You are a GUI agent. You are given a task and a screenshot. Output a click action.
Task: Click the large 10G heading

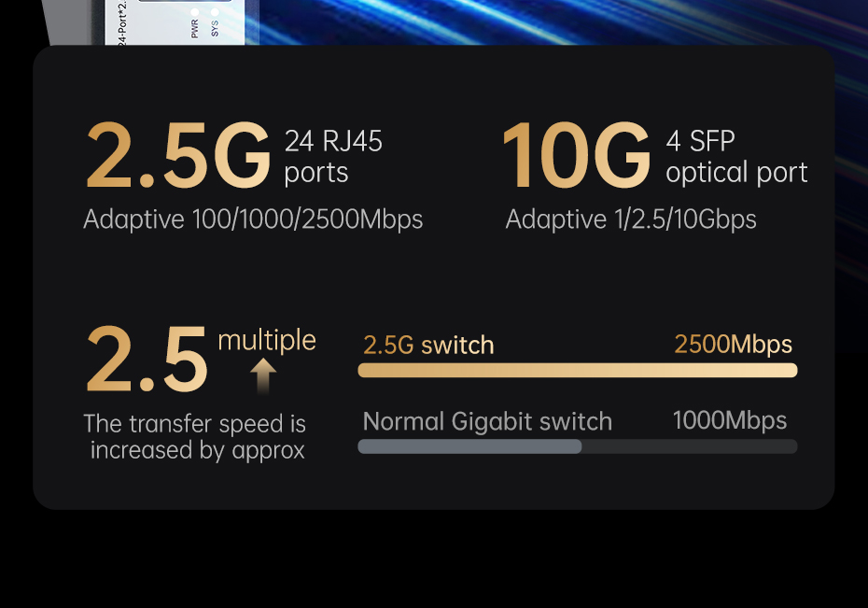click(575, 156)
